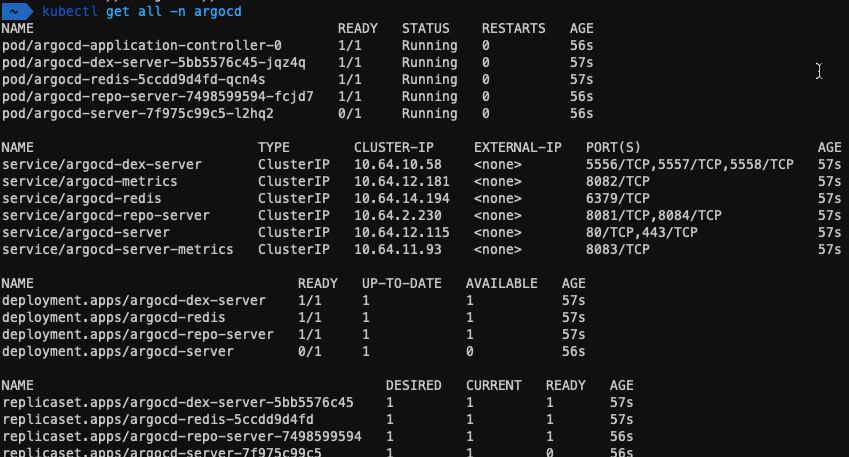Image resolution: width=849 pixels, height=457 pixels.
Task: Click cluster IP 10.64.12.181
Action: [402, 181]
